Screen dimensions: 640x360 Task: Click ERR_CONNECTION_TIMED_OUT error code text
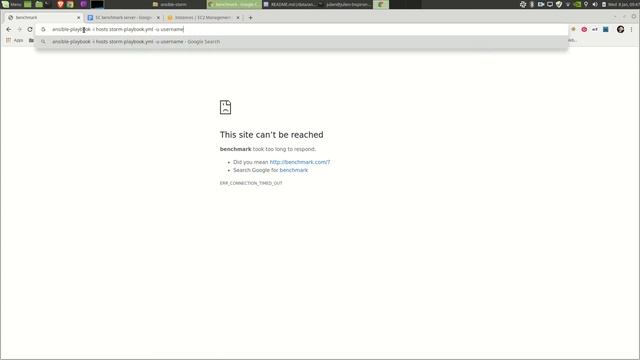251,183
